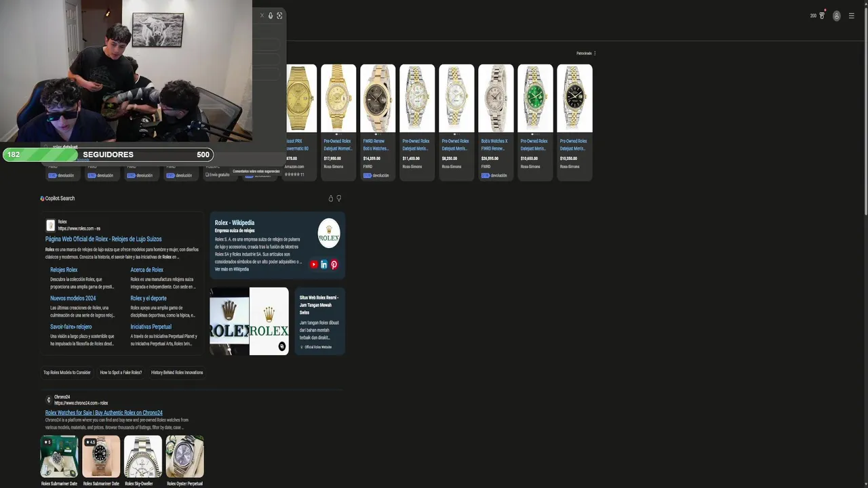Open the Relojes Rolex sublink
This screenshot has height=488, width=868.
[64, 270]
